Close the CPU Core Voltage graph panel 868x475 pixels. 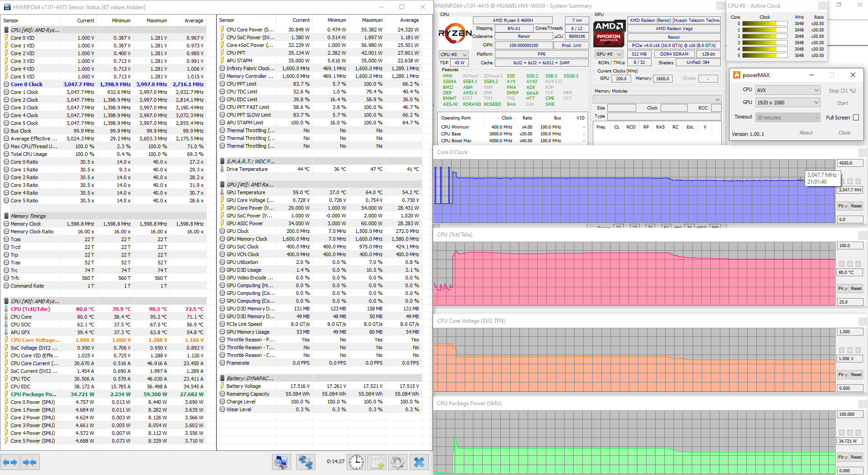pos(863,321)
